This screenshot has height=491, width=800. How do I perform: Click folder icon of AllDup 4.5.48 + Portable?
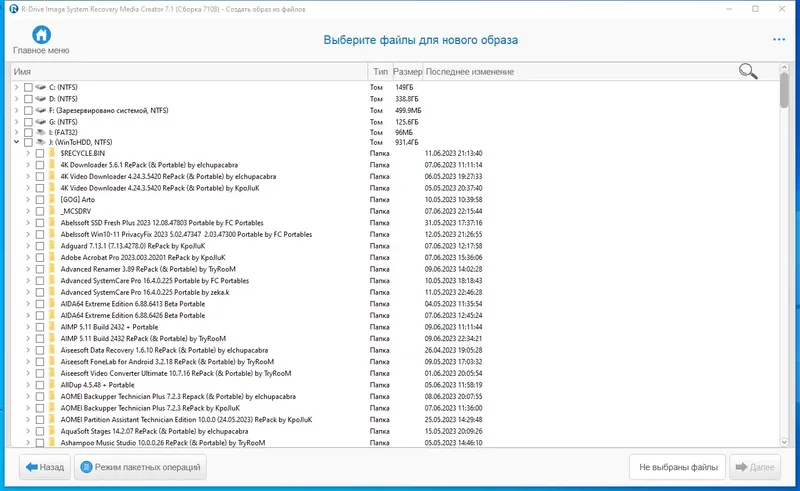click(52, 385)
